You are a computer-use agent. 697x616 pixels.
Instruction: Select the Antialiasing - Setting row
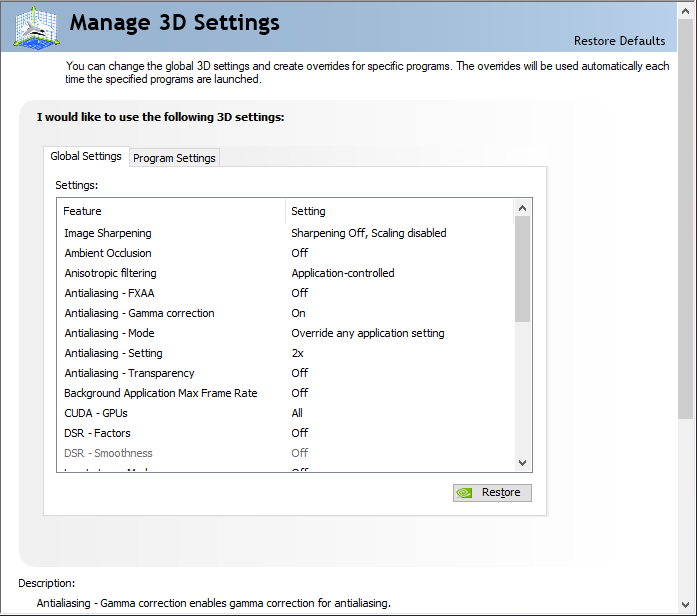285,353
